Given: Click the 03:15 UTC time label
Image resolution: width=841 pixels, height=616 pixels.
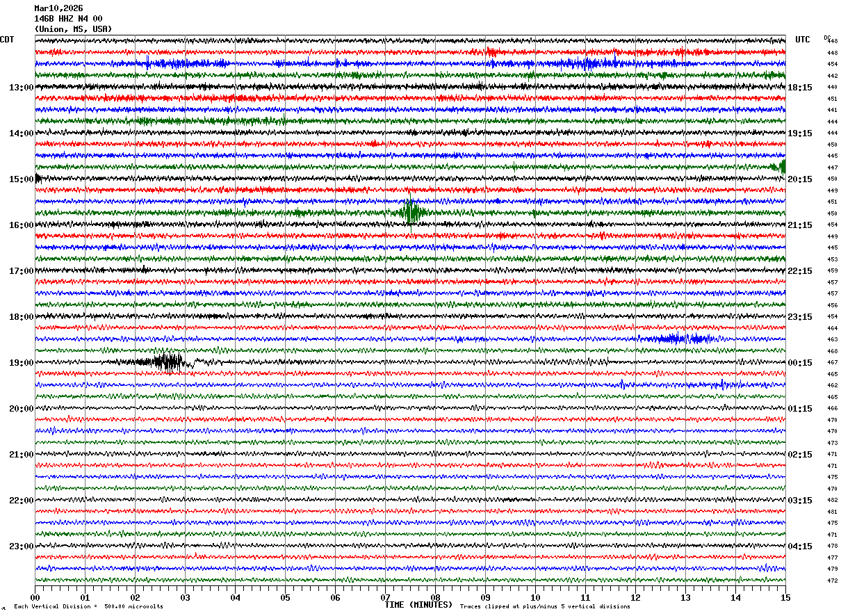Looking at the screenshot, I should pos(800,501).
